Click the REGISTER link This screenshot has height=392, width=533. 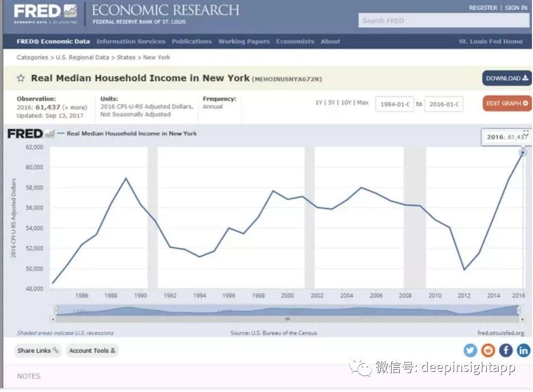pos(483,8)
